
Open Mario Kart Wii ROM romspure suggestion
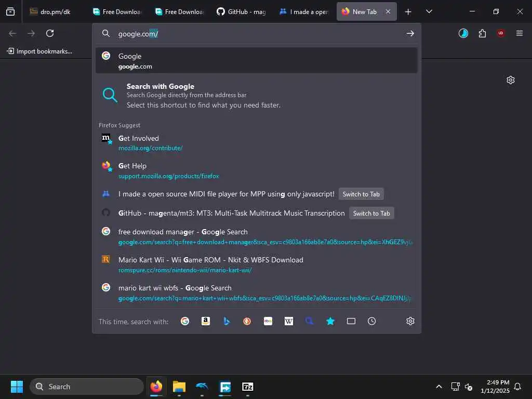click(x=256, y=264)
